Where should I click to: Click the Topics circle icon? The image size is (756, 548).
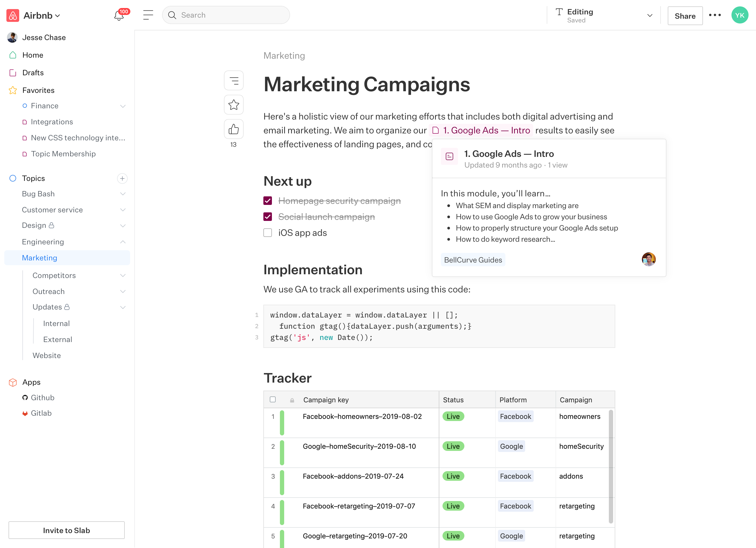pos(13,178)
